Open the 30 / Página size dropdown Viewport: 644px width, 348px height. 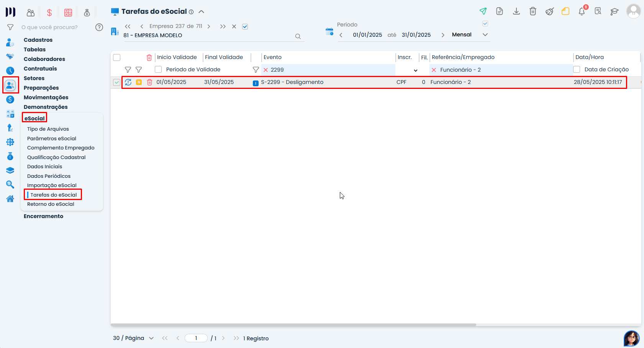[x=133, y=338]
